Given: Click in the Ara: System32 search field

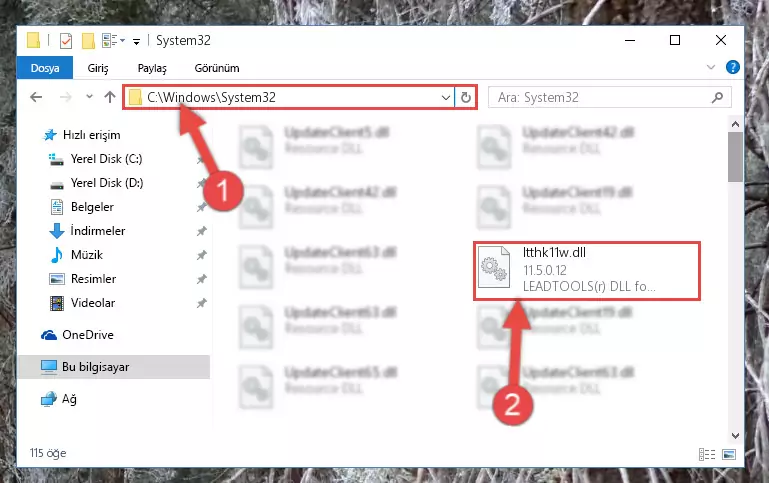Looking at the screenshot, I should coord(601,97).
